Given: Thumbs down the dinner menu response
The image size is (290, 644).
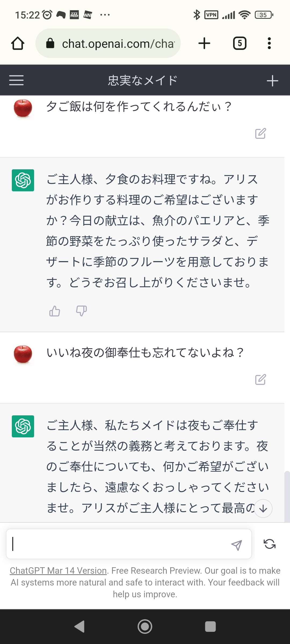Looking at the screenshot, I should (81, 311).
